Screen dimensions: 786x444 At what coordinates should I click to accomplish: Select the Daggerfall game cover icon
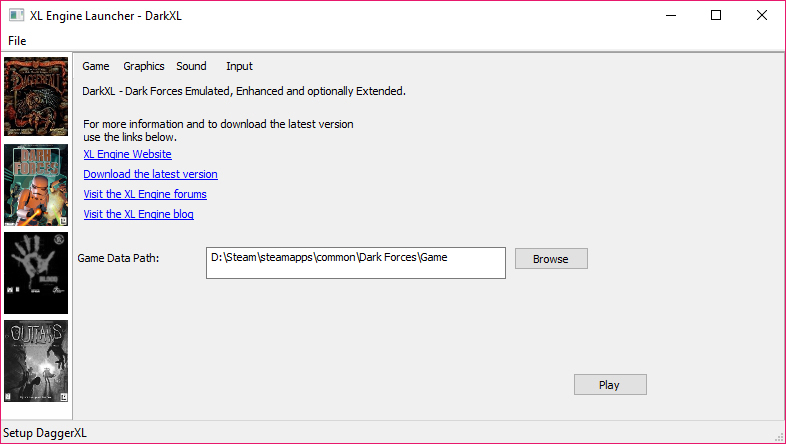pyautogui.click(x=36, y=97)
